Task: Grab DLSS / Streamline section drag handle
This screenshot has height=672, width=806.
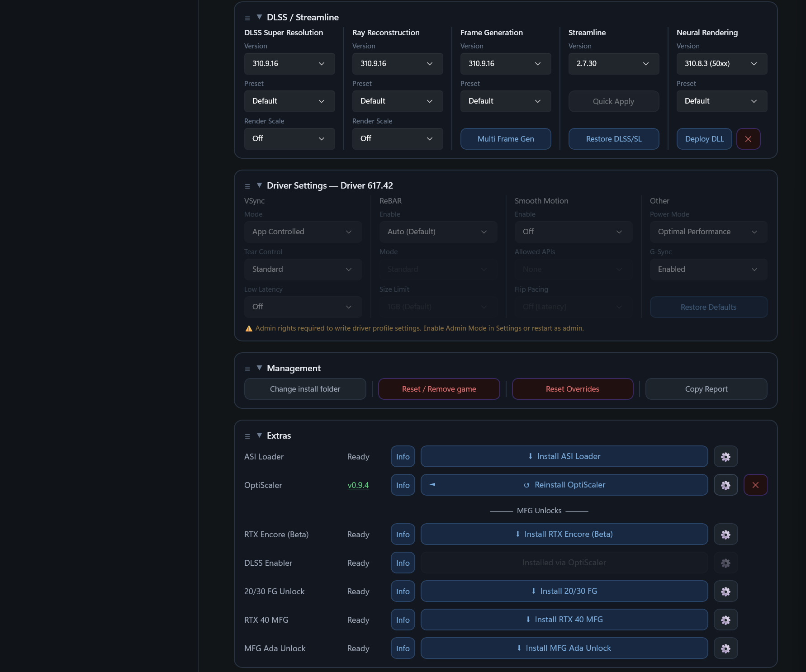Action: click(x=247, y=18)
